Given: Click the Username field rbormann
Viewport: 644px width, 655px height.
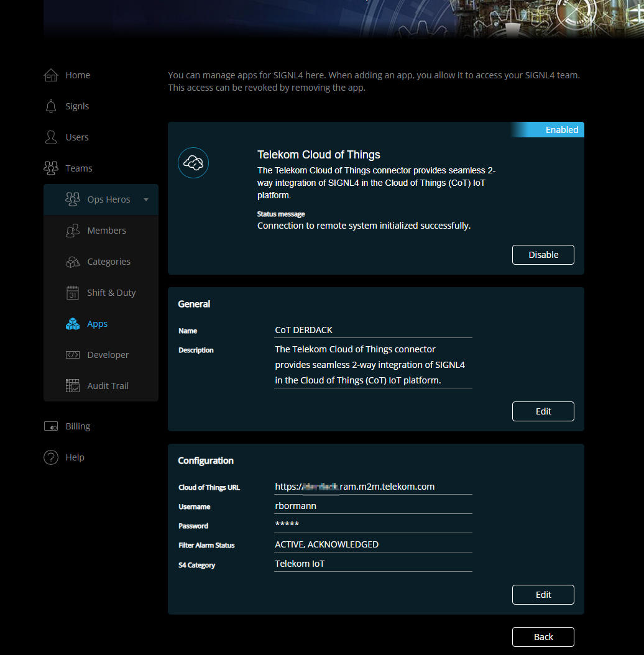Looking at the screenshot, I should pyautogui.click(x=373, y=506).
